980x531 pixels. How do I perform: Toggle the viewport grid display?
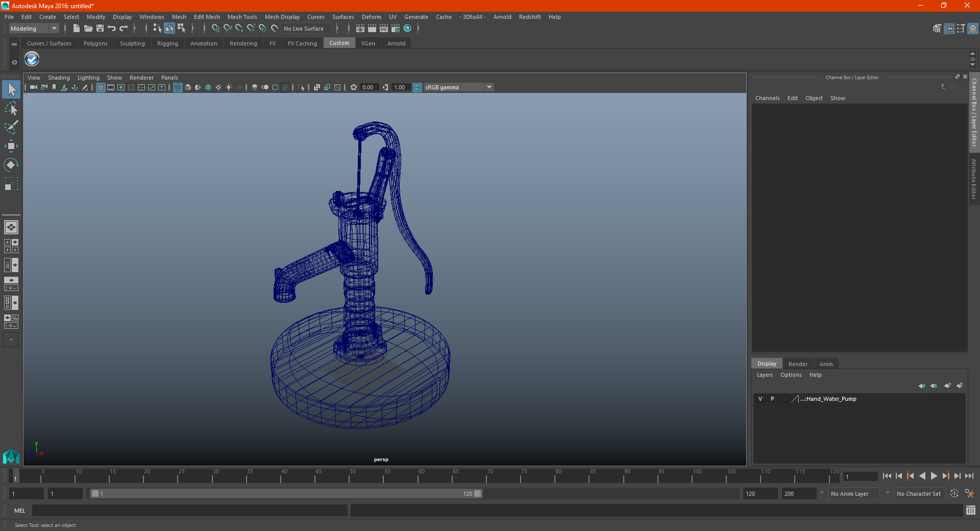101,87
